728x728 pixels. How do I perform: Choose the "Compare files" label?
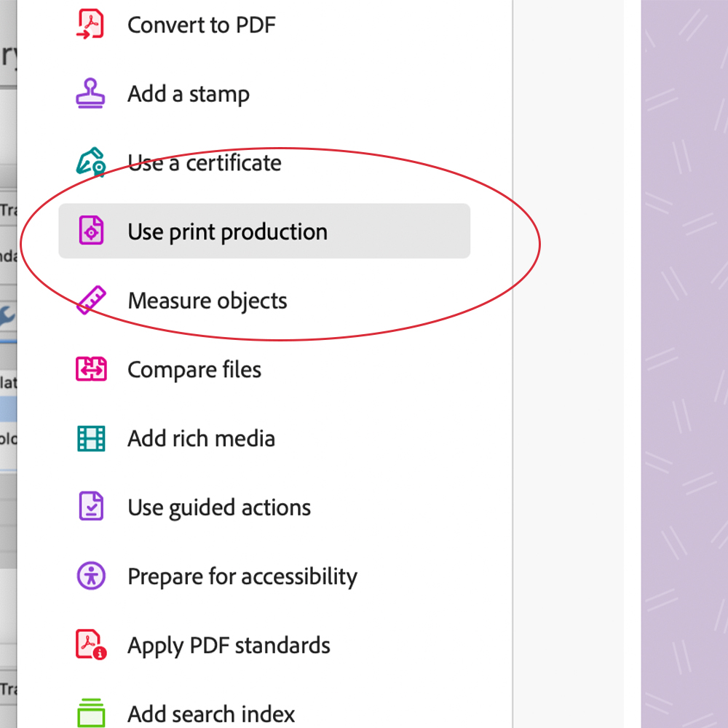194,370
